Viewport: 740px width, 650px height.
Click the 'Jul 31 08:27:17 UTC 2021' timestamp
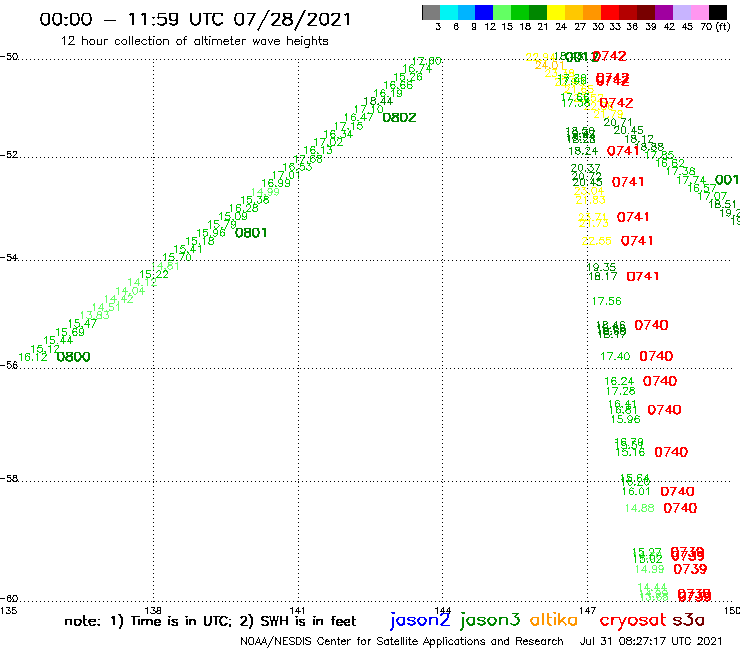(651, 641)
